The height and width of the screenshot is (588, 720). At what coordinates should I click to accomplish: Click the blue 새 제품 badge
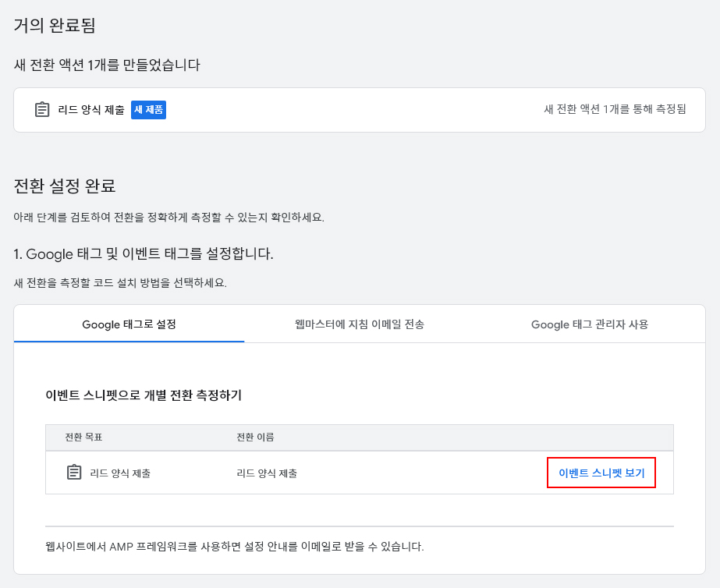148,110
